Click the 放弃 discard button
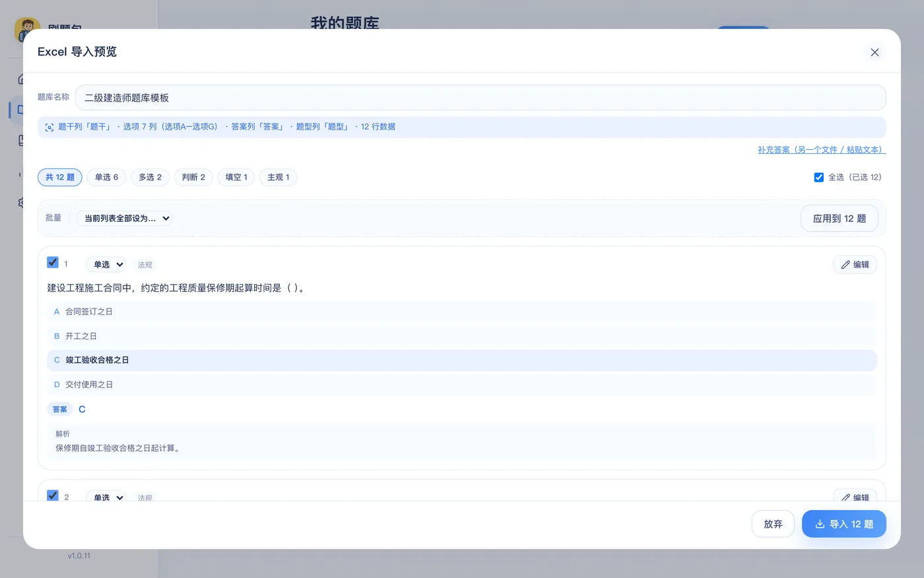 pyautogui.click(x=773, y=524)
